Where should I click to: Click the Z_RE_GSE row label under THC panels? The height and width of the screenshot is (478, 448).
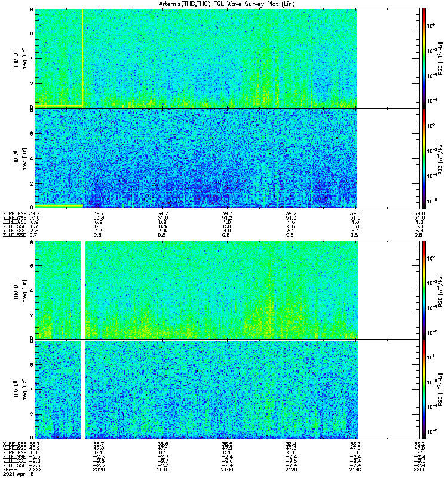[x=14, y=452]
